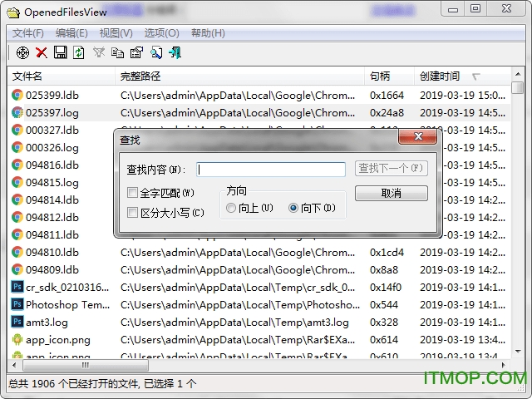Click handle value 0x24a8

387,113
